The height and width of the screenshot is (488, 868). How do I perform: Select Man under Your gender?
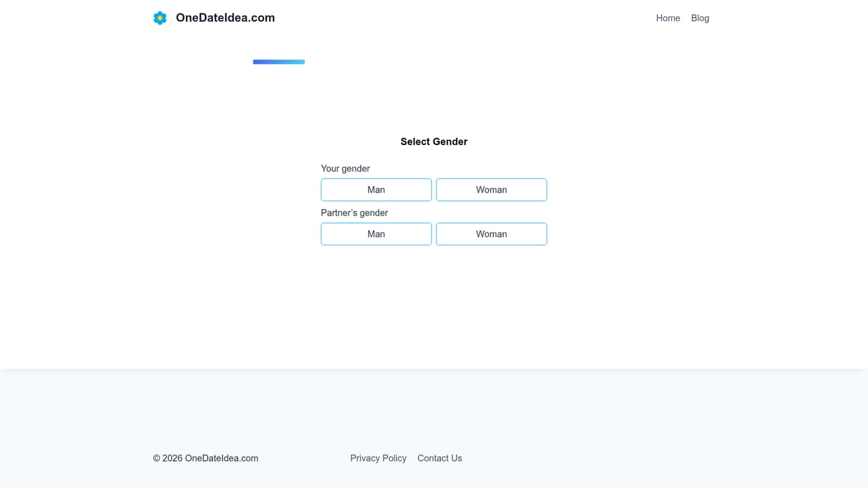(x=376, y=190)
